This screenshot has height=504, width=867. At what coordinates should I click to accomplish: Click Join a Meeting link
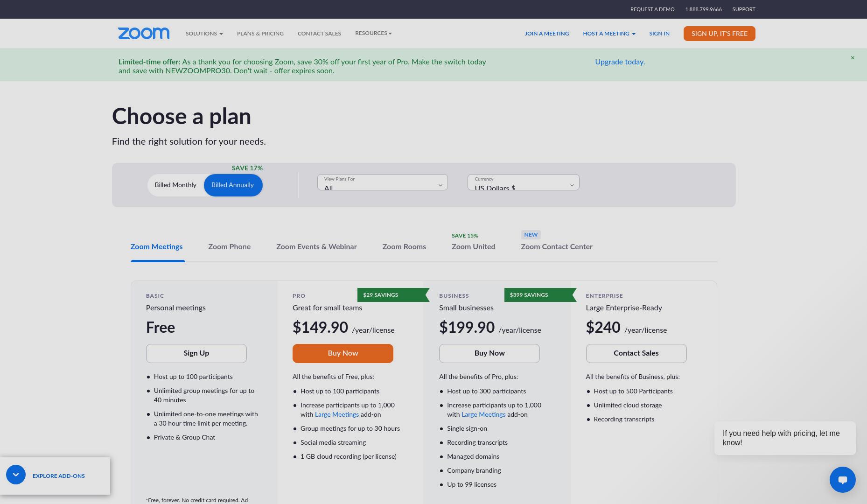[546, 34]
